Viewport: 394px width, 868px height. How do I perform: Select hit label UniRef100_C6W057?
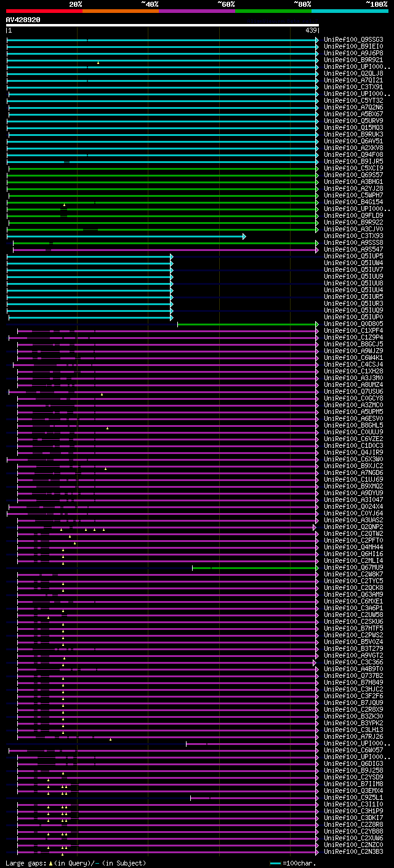pyautogui.click(x=353, y=751)
